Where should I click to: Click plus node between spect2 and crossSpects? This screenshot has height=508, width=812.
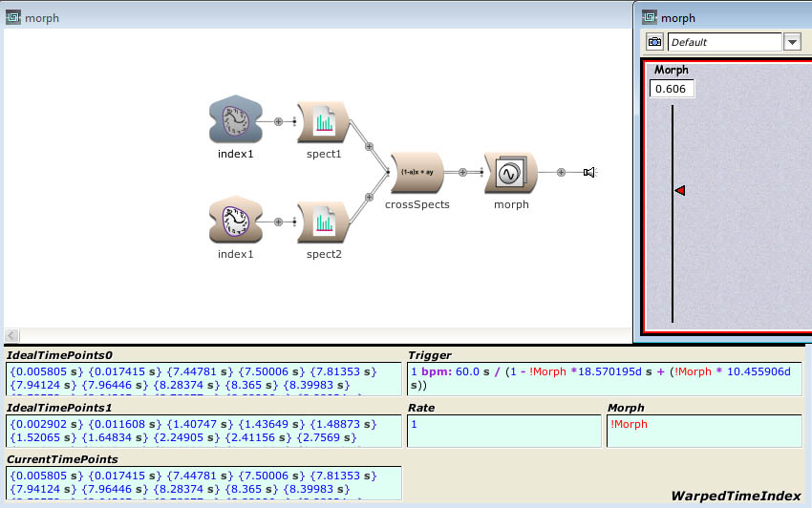(x=370, y=198)
